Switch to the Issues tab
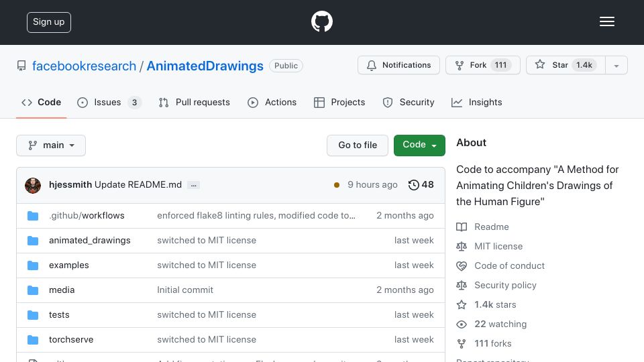Screen dimensions: 644x362 (x=109, y=102)
